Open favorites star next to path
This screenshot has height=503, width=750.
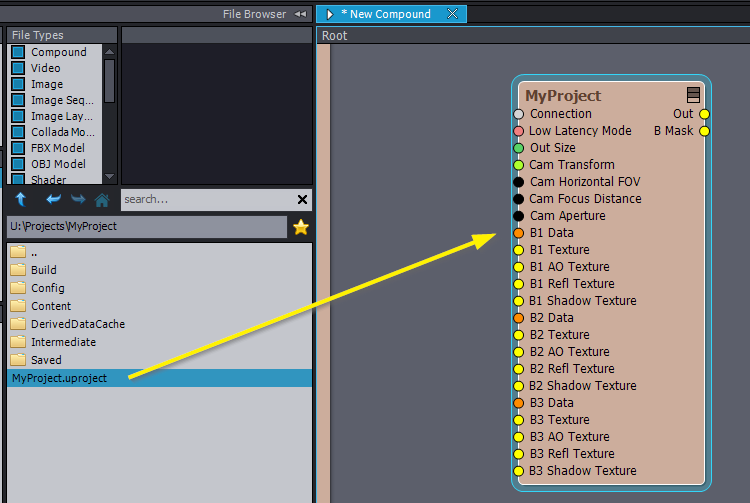[x=300, y=227]
